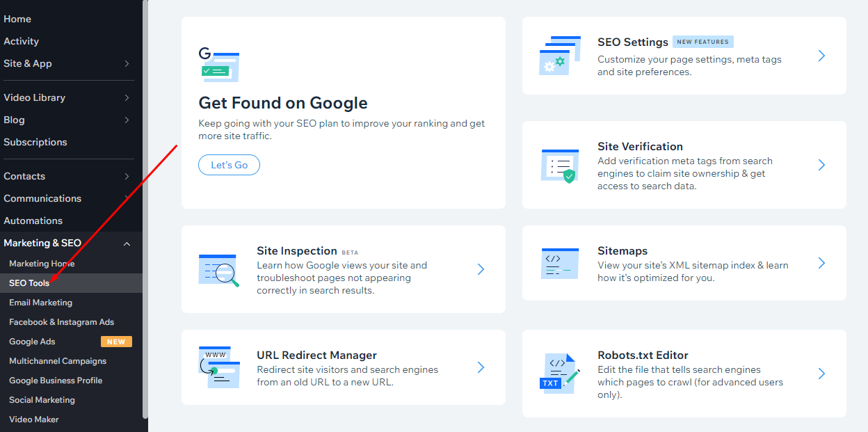
Task: Click the sidebar vertical scrollbar
Action: [x=145, y=209]
